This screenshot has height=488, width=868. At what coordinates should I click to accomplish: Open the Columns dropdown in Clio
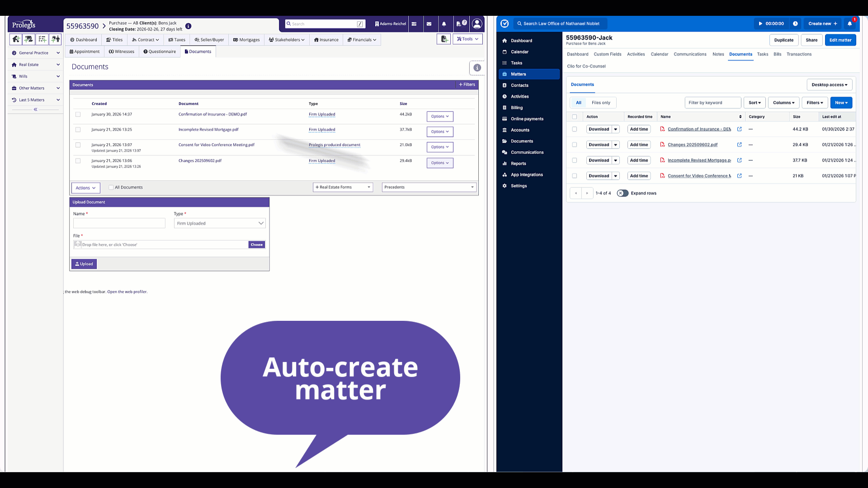click(783, 103)
